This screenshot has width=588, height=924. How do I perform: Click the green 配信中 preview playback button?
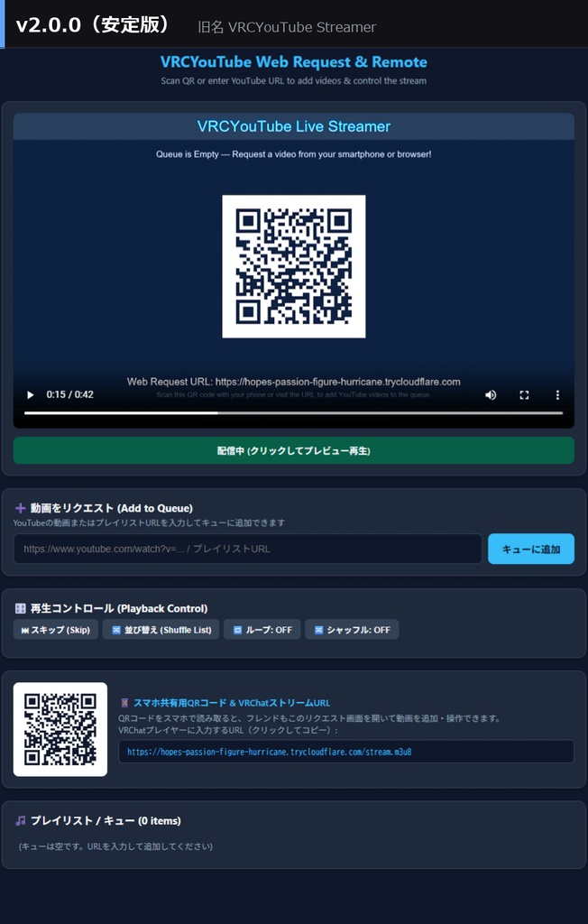point(293,451)
